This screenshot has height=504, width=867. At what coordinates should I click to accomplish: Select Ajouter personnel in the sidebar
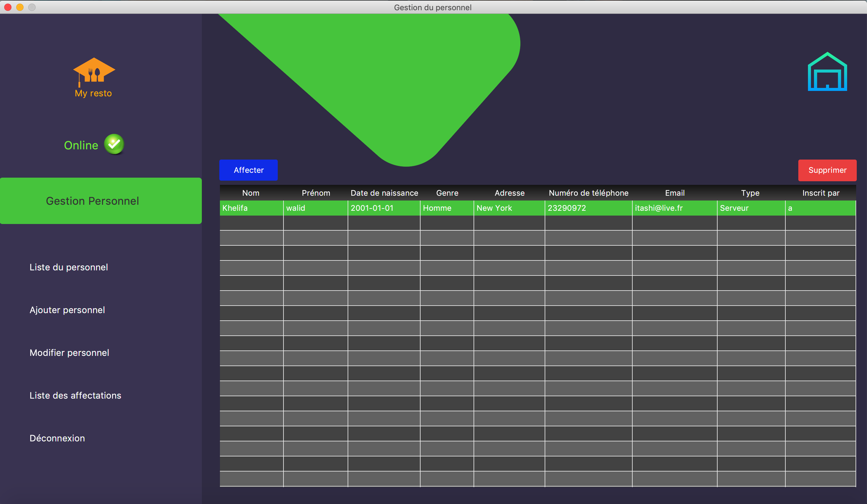pos(67,310)
